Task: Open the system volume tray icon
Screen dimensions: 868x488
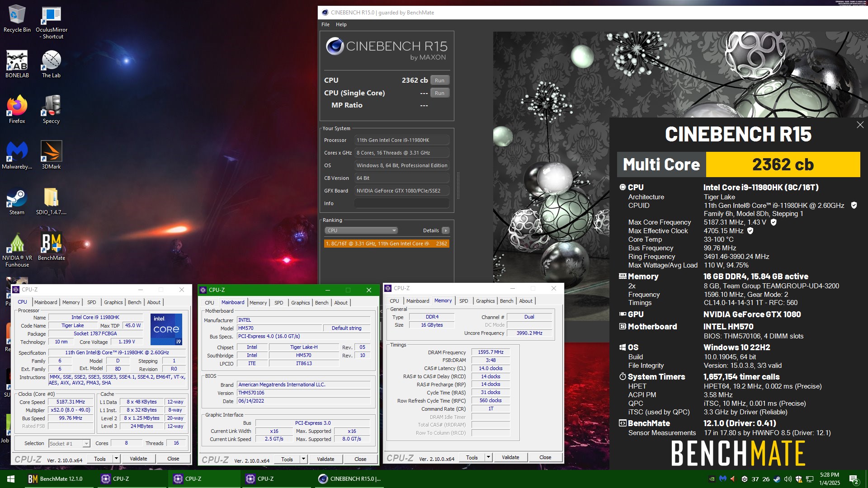Action: (788, 479)
